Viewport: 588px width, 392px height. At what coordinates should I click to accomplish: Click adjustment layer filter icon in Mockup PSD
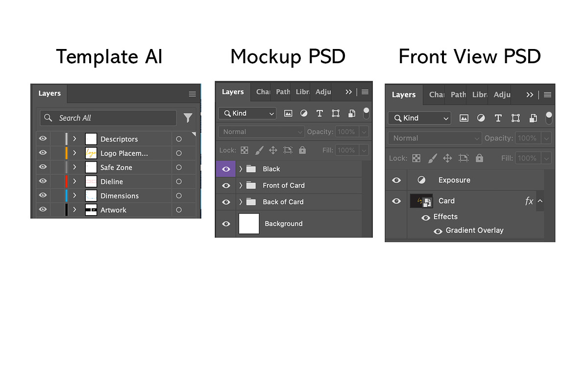tap(304, 113)
